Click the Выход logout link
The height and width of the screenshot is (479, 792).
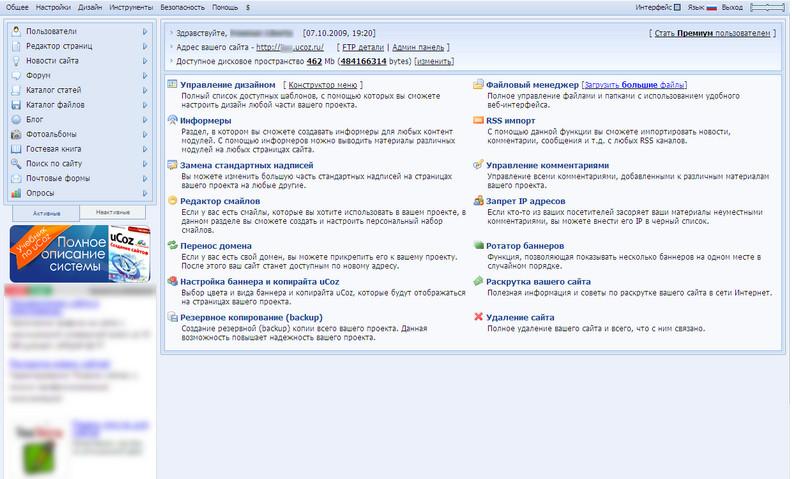coord(732,8)
